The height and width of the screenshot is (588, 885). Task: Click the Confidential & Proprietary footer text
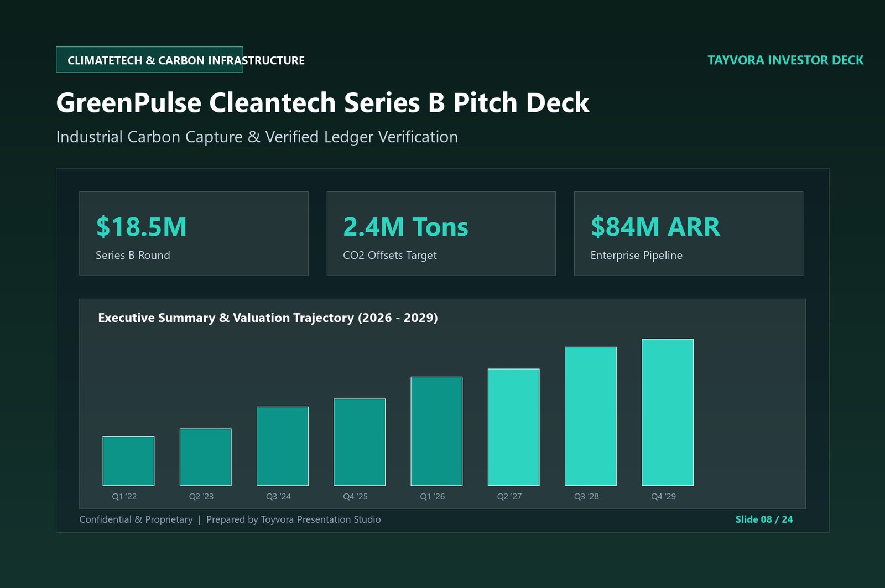tap(136, 519)
